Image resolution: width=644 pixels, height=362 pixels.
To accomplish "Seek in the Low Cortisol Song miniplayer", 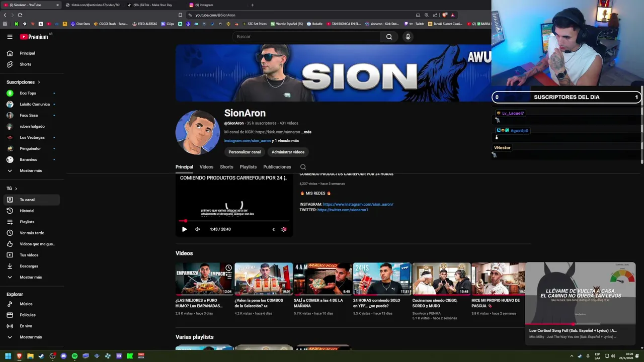I will tap(580, 324).
